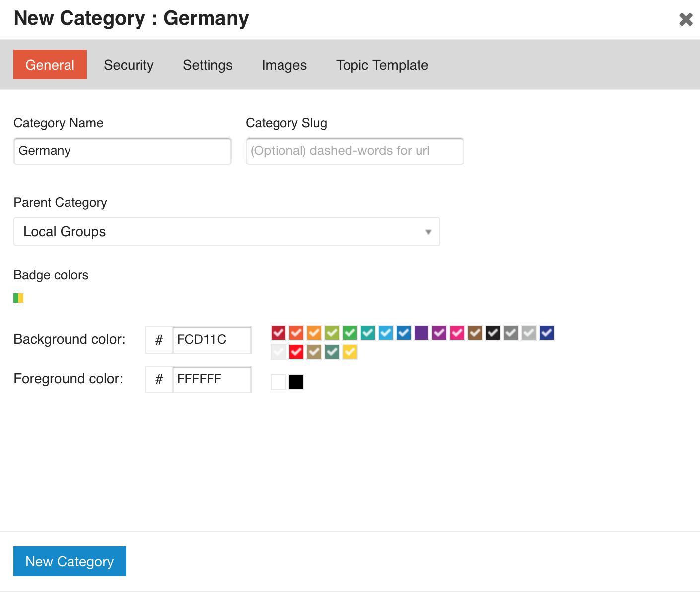Click the Foreground color hex field
This screenshot has height=592, width=700.
(x=211, y=379)
